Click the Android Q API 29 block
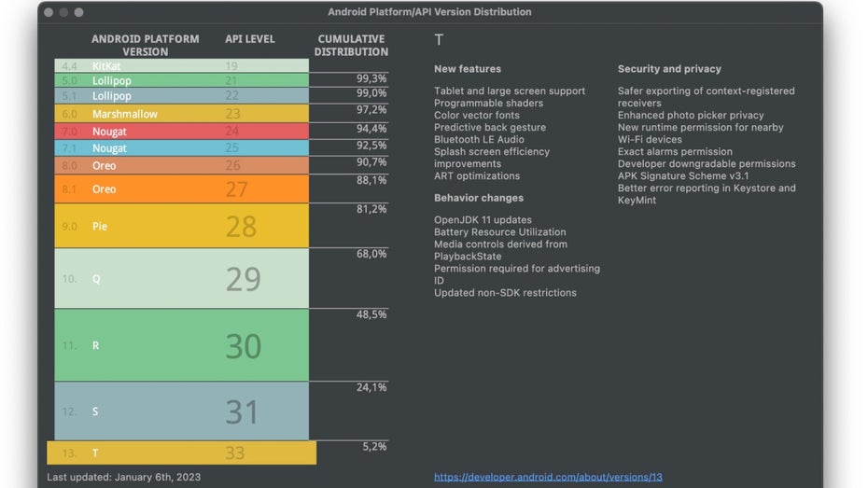The image size is (868, 488). pyautogui.click(x=181, y=279)
